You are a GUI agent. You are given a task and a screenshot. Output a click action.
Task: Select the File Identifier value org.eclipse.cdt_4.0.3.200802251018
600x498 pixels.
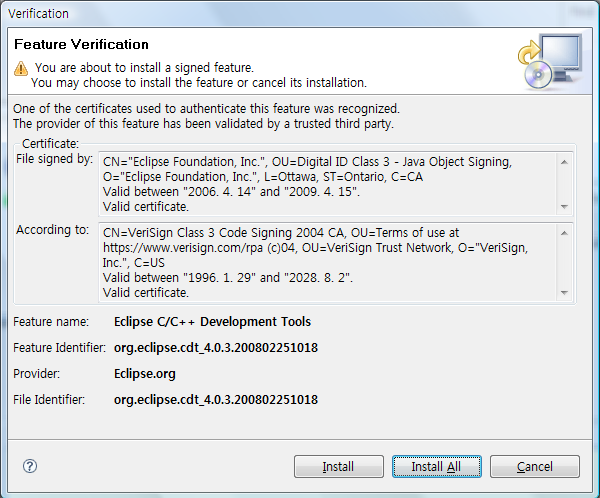click(216, 400)
